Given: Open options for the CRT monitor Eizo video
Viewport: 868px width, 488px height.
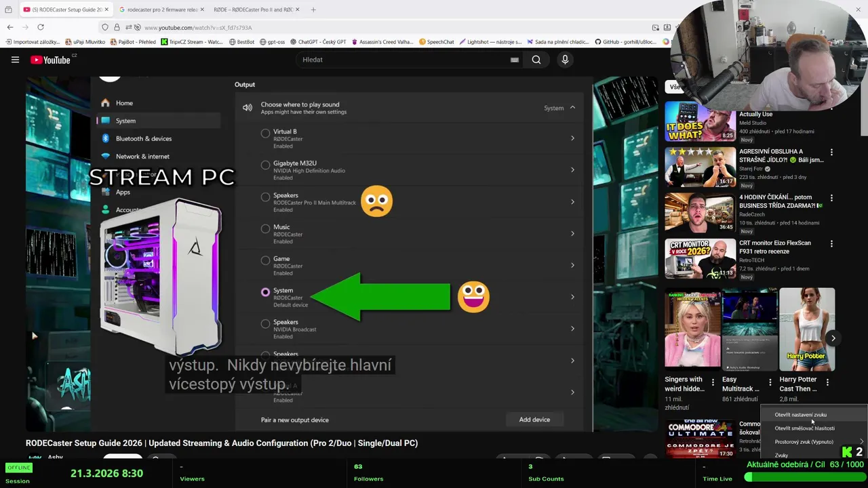Looking at the screenshot, I should coord(831,243).
